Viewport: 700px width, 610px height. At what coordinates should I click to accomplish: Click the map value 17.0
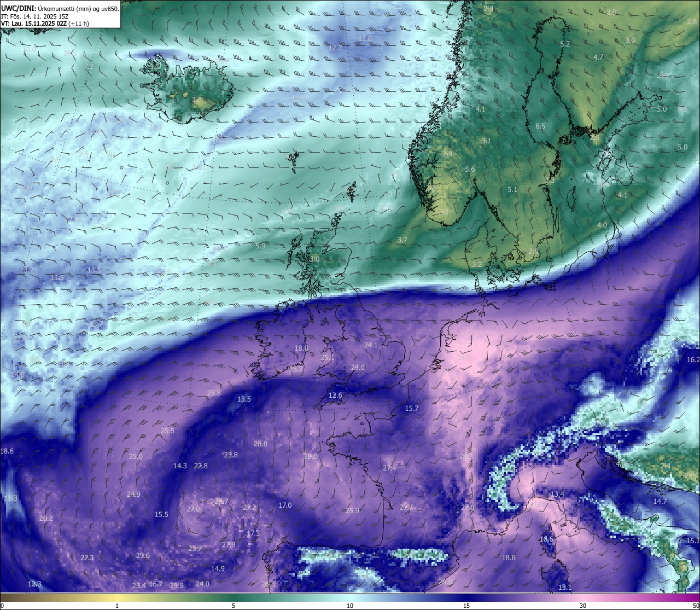pos(285,506)
